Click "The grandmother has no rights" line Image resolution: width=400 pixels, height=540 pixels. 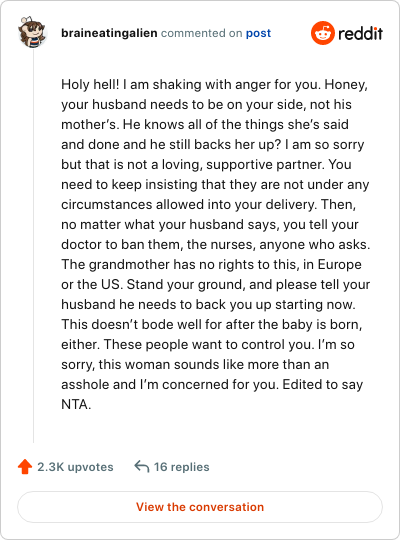(212, 264)
